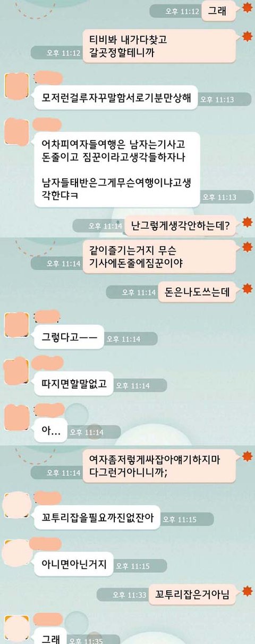Tap the avatar beside '그렇다고ㅡㅡ' message

tap(16, 325)
